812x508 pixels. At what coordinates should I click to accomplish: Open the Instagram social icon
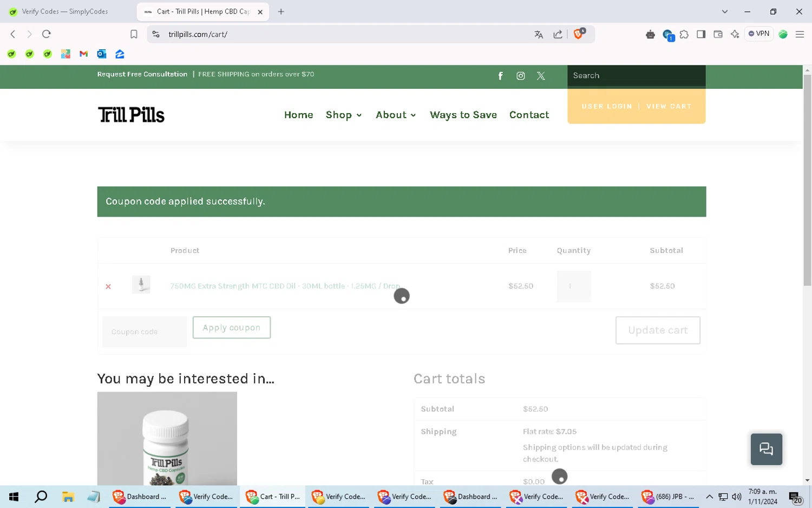(520, 76)
